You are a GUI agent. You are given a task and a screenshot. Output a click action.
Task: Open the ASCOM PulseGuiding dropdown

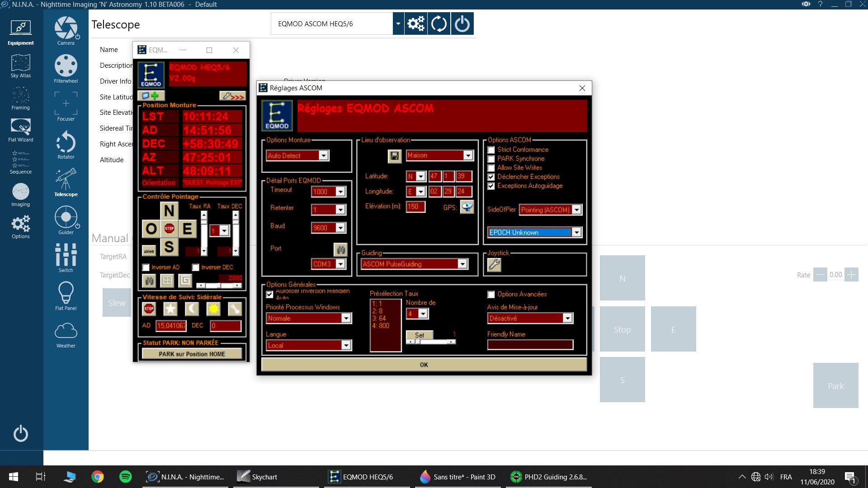coord(462,264)
